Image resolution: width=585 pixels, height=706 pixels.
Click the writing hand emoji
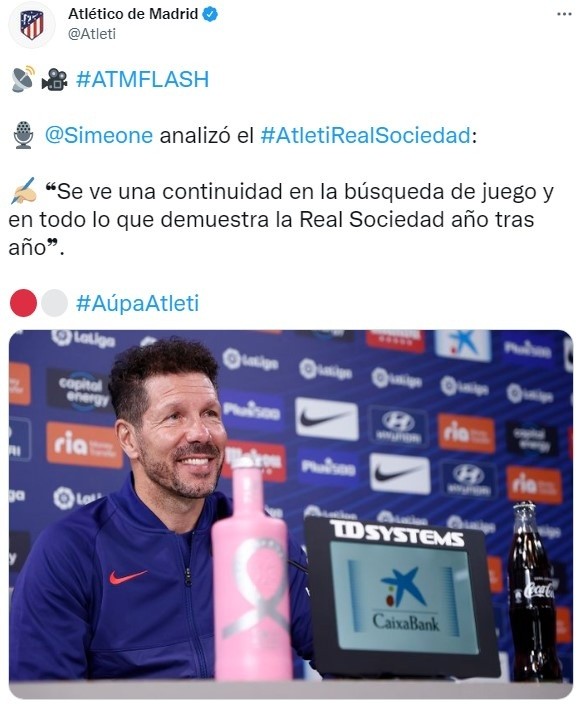23,191
